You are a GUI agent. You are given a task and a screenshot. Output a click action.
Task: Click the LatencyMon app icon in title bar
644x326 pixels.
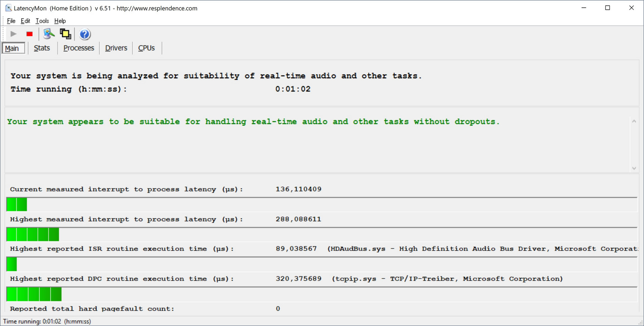(x=8, y=8)
